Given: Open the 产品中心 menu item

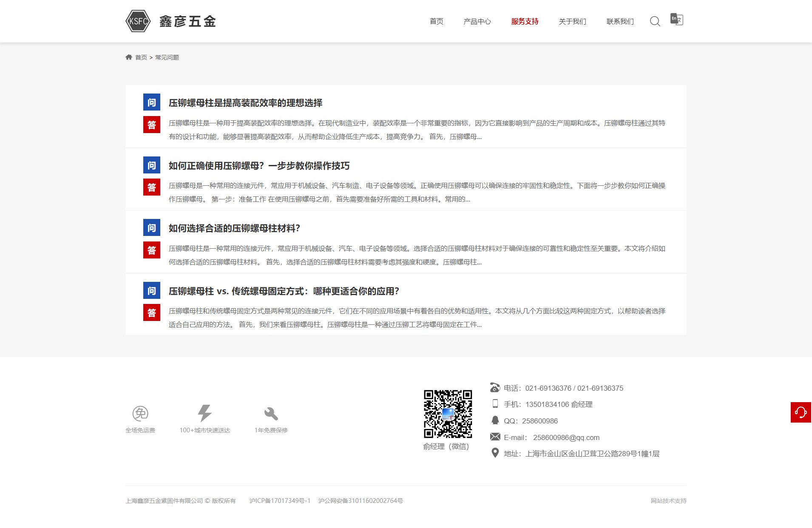Looking at the screenshot, I should coord(477,22).
